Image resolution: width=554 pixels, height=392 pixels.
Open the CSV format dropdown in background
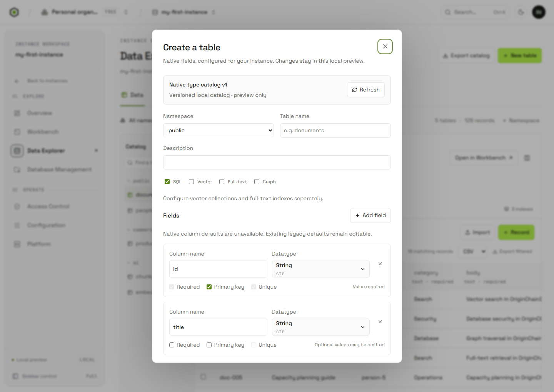click(x=473, y=251)
